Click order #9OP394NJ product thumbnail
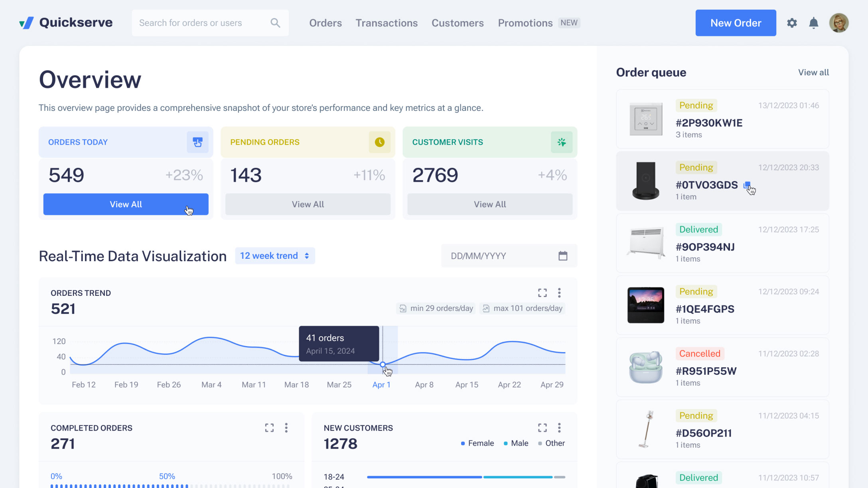868x488 pixels. pos(645,243)
